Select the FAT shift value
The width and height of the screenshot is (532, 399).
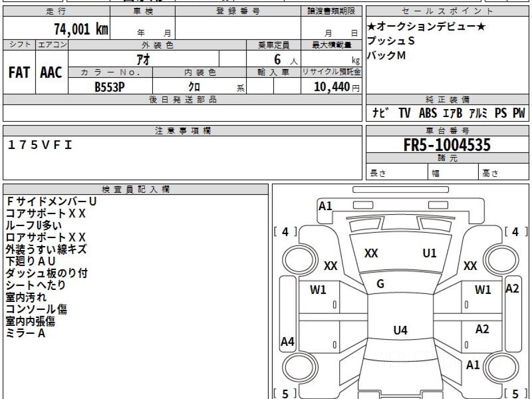[19, 72]
